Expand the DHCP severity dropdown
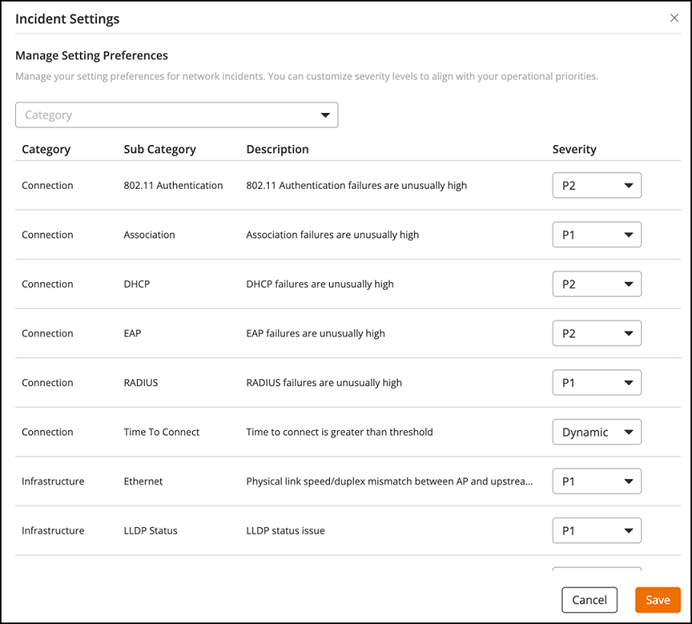Screen dimensions: 692x624 pos(596,284)
